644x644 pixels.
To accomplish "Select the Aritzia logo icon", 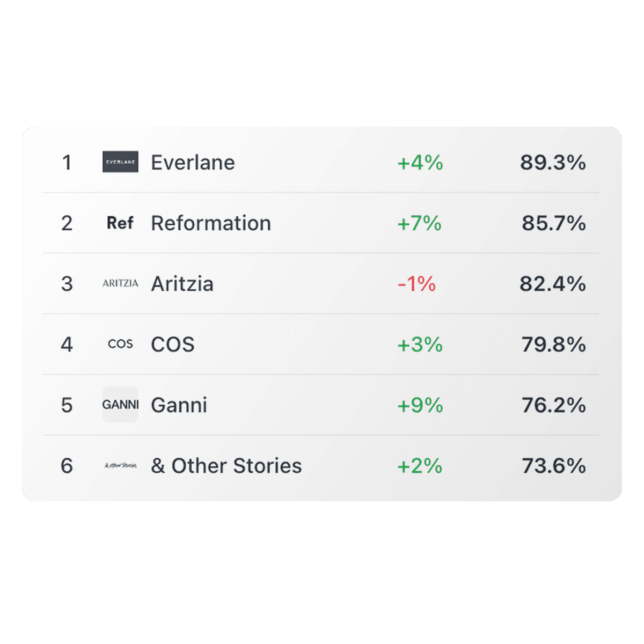I will tap(120, 283).
